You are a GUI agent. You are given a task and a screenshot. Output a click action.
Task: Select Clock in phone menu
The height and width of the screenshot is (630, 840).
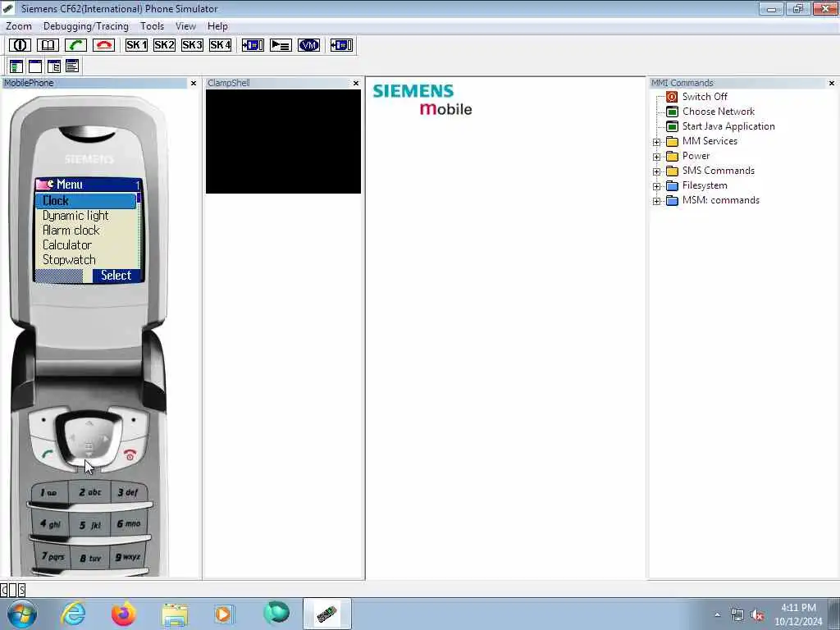(85, 201)
